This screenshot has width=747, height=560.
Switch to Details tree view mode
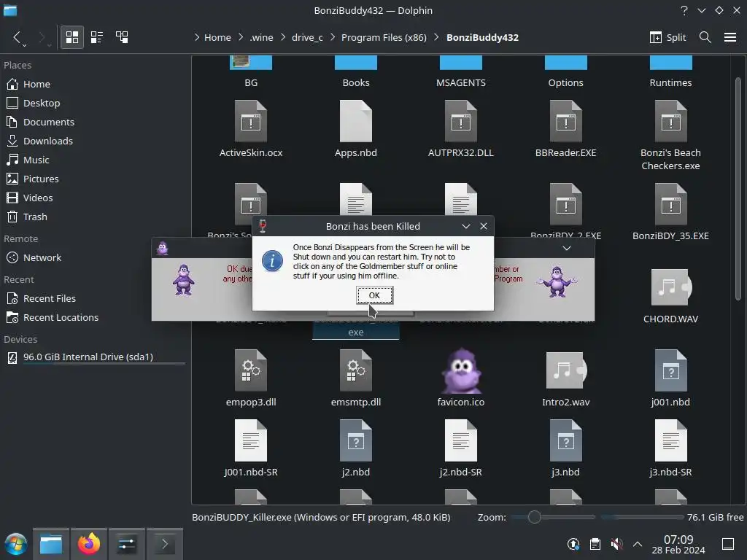point(122,37)
